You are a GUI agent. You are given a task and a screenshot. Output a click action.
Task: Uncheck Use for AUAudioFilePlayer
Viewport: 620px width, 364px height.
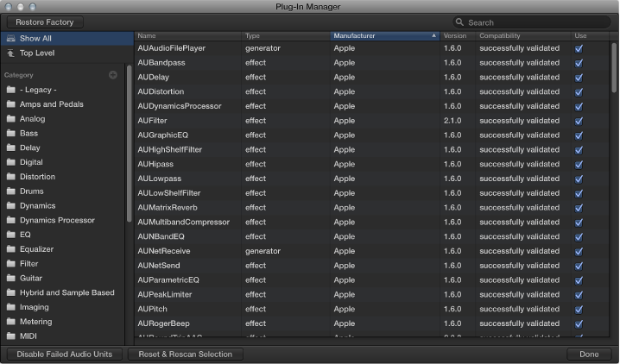(579, 48)
